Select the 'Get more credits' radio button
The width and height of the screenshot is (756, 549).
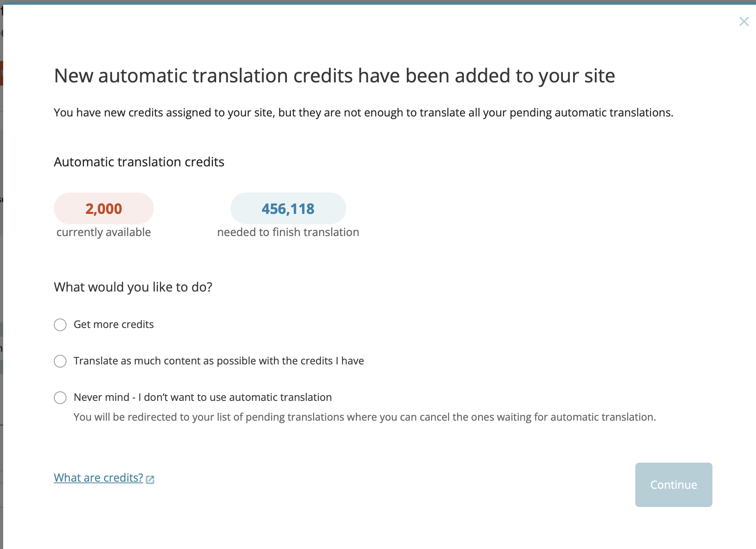click(x=60, y=325)
